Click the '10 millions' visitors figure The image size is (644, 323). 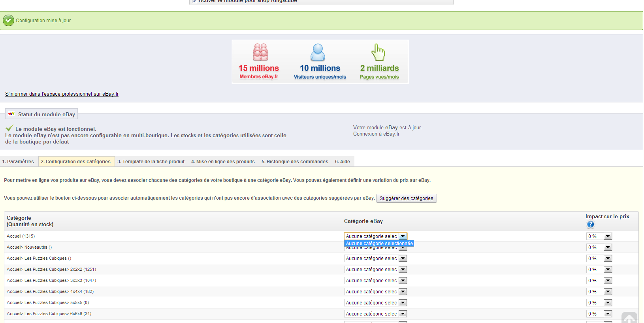[x=320, y=68]
